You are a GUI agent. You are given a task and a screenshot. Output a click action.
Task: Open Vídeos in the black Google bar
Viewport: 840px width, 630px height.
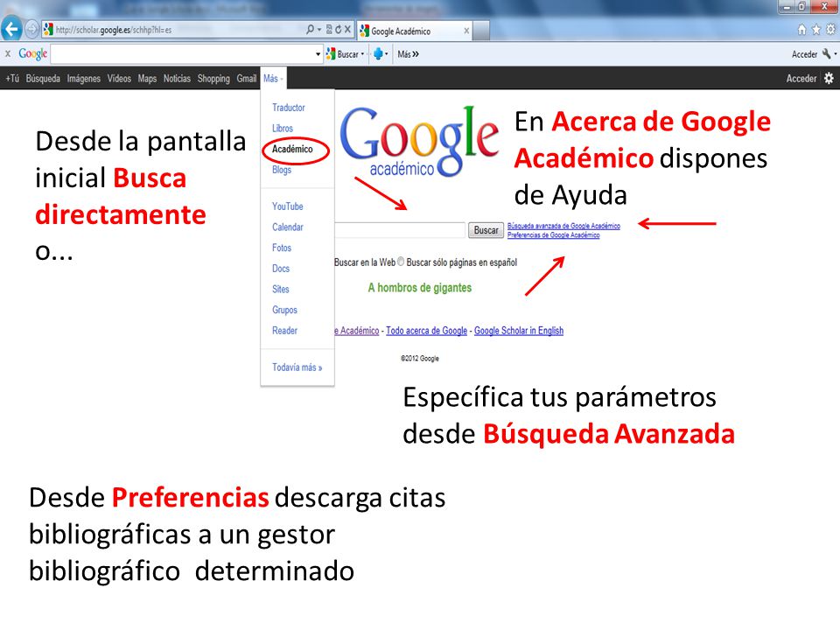pyautogui.click(x=119, y=78)
